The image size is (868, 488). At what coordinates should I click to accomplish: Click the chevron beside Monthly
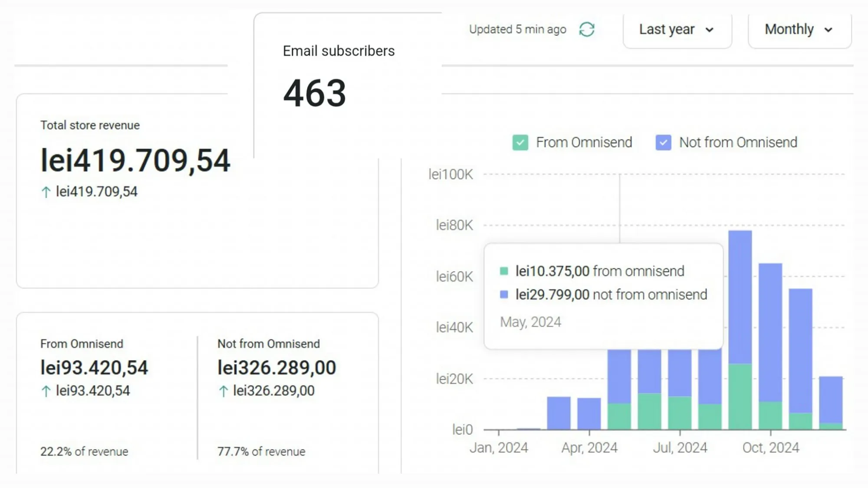click(x=828, y=30)
